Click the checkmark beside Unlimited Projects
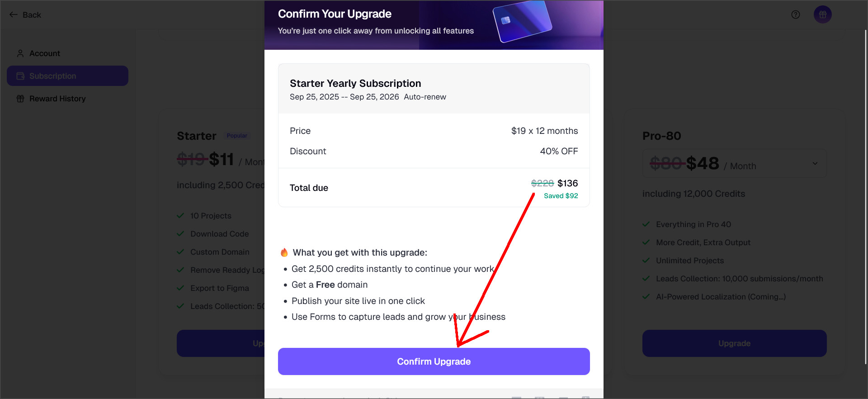Viewport: 868px width, 399px height. 646,261
